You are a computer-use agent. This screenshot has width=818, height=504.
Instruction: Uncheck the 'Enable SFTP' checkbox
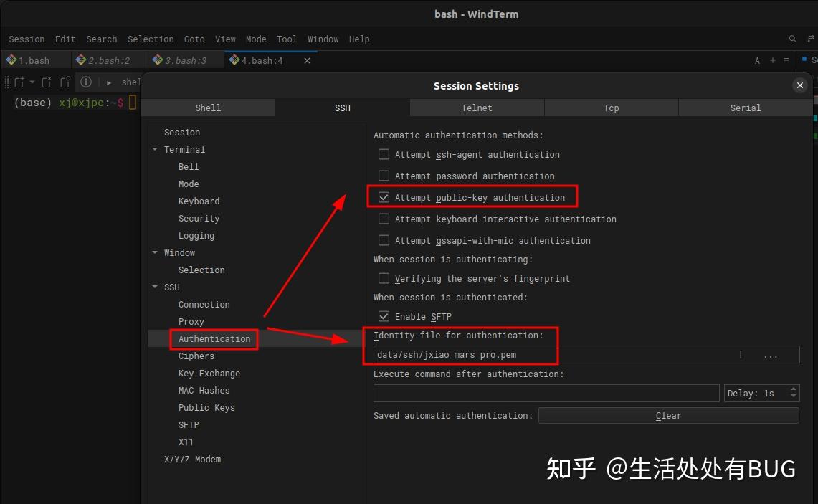[x=384, y=316]
